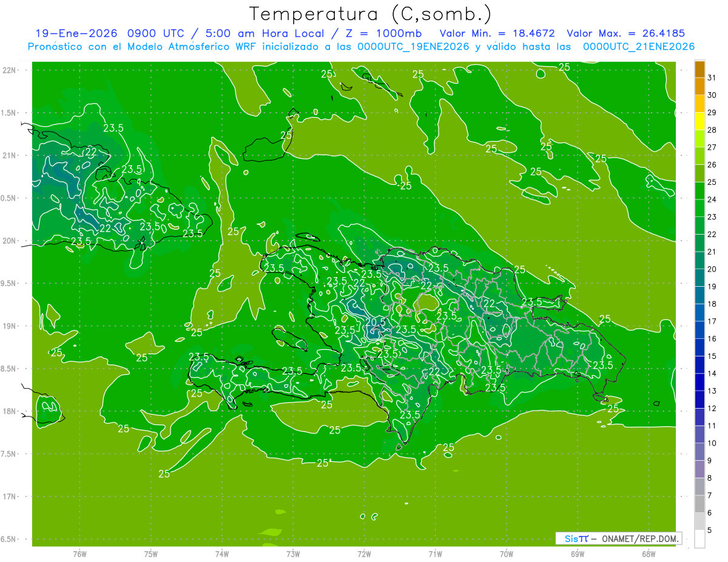
Task: Click the '18' colorbar tick label
Action: [x=712, y=304]
